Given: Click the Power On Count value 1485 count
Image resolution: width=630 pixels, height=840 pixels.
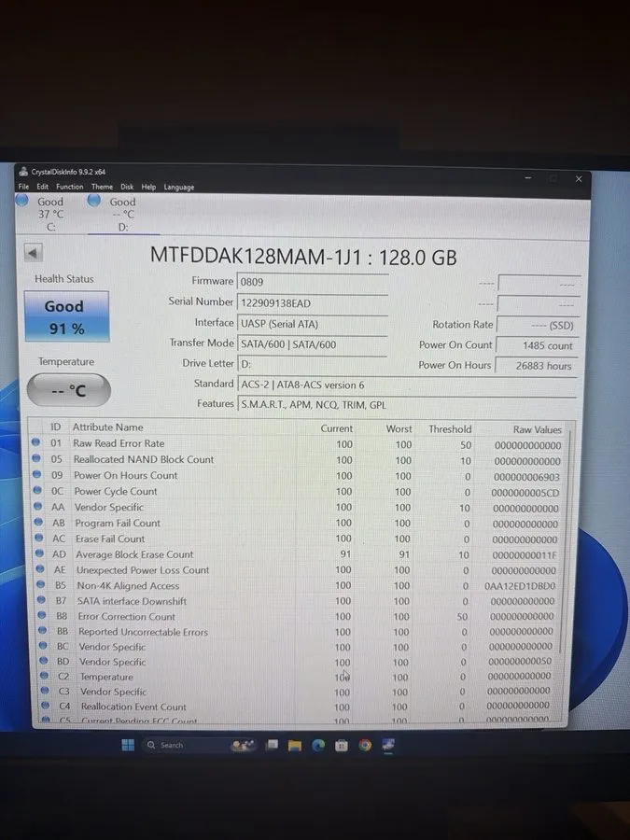Looking at the screenshot, I should click(537, 345).
